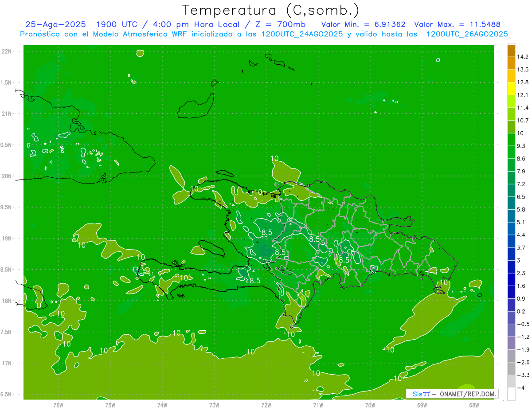
Task: Click the longitude label "76W"
Action: pos(58,405)
